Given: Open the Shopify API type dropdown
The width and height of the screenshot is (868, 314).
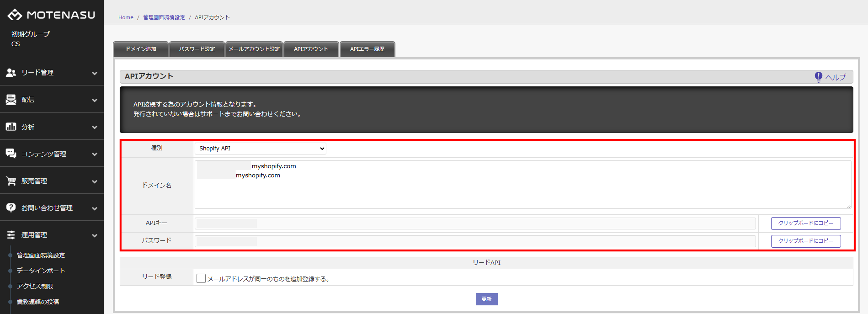Looking at the screenshot, I should point(260,149).
